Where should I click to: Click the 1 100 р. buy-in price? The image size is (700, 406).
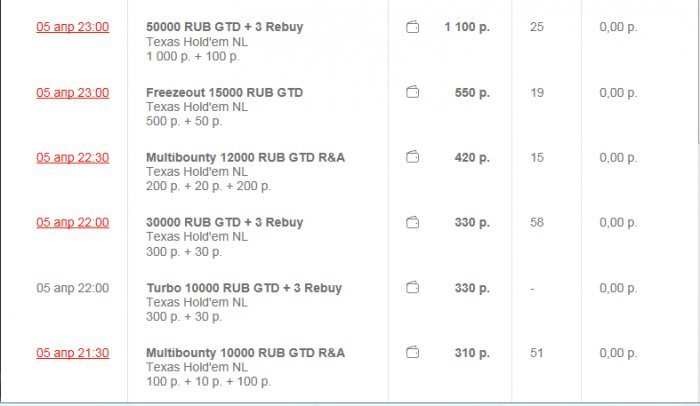click(x=467, y=27)
